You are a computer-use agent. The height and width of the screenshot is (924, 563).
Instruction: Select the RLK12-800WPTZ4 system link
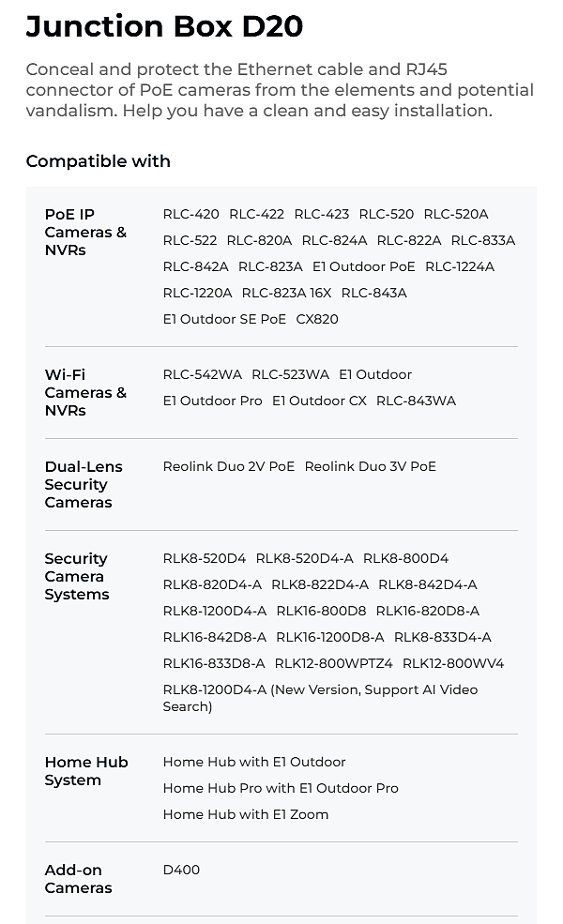click(x=334, y=663)
